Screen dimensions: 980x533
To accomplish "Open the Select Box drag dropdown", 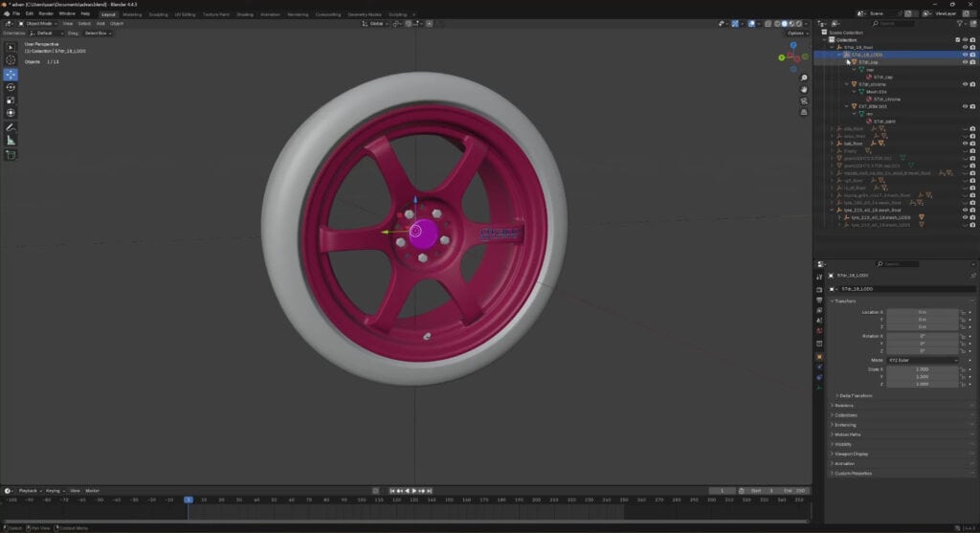I will [x=98, y=33].
